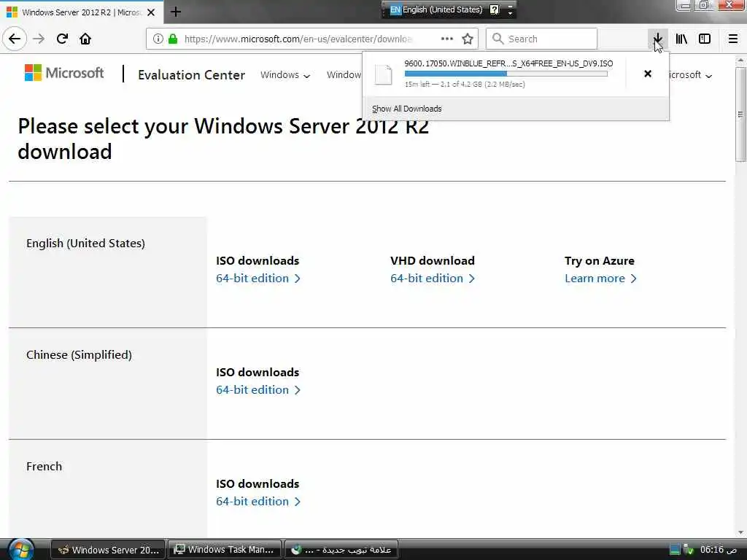Open English ISO 64-bit edition link

(x=258, y=278)
